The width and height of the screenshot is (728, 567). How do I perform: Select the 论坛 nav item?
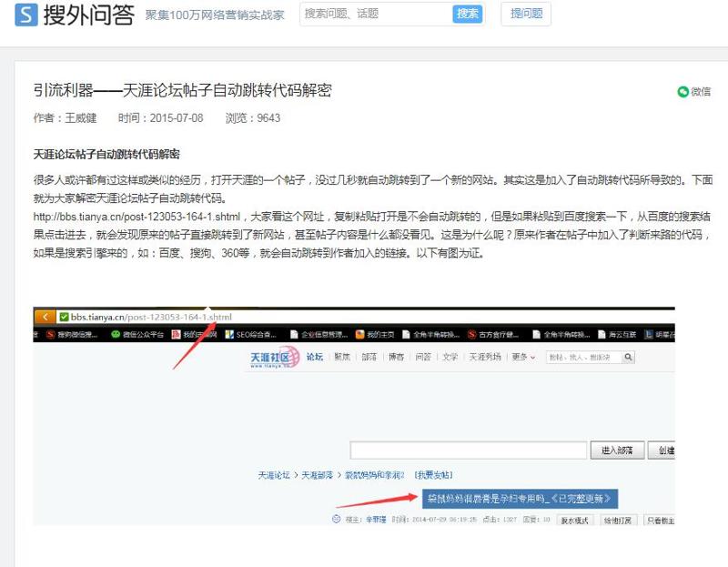[314, 357]
